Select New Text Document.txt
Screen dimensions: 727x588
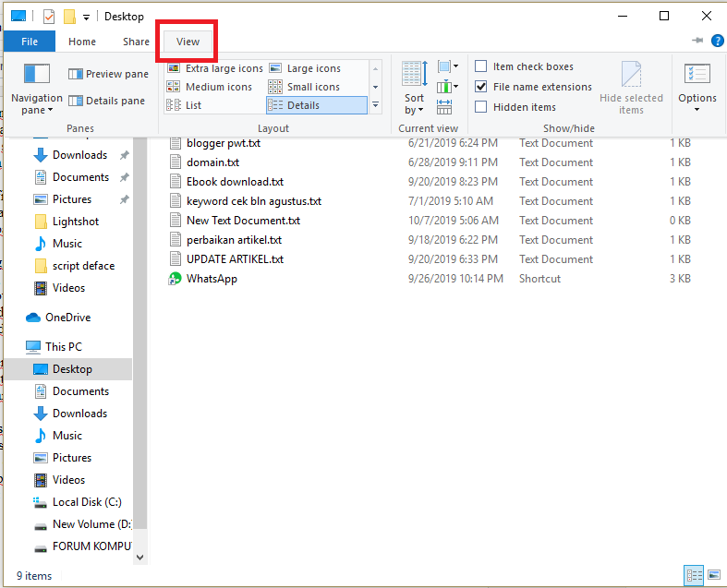(244, 221)
